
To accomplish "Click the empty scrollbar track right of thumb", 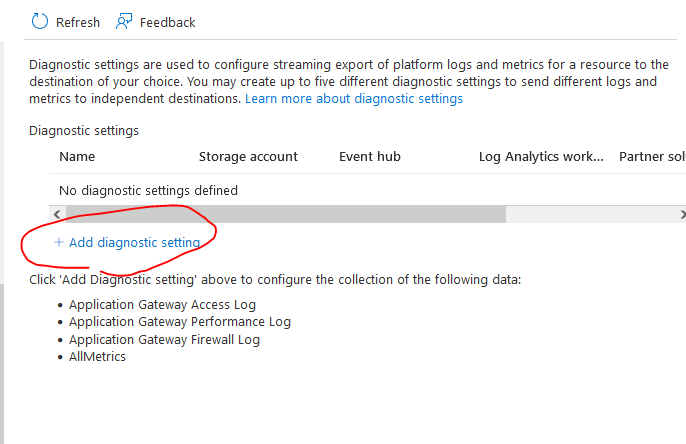I will click(x=590, y=214).
